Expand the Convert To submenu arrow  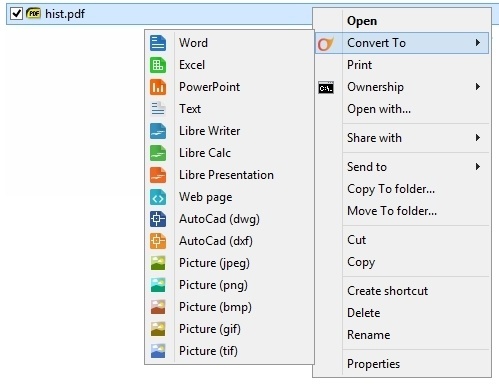[478, 43]
